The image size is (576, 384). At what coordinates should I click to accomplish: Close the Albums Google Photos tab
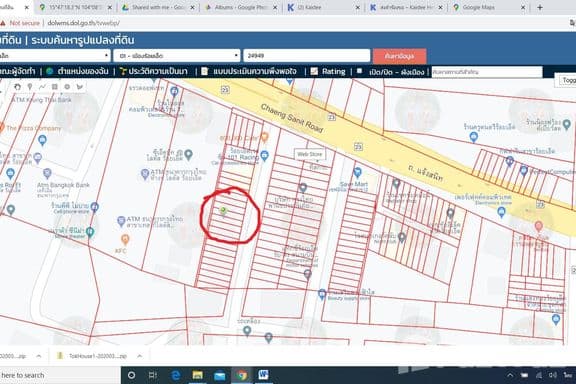coord(275,7)
